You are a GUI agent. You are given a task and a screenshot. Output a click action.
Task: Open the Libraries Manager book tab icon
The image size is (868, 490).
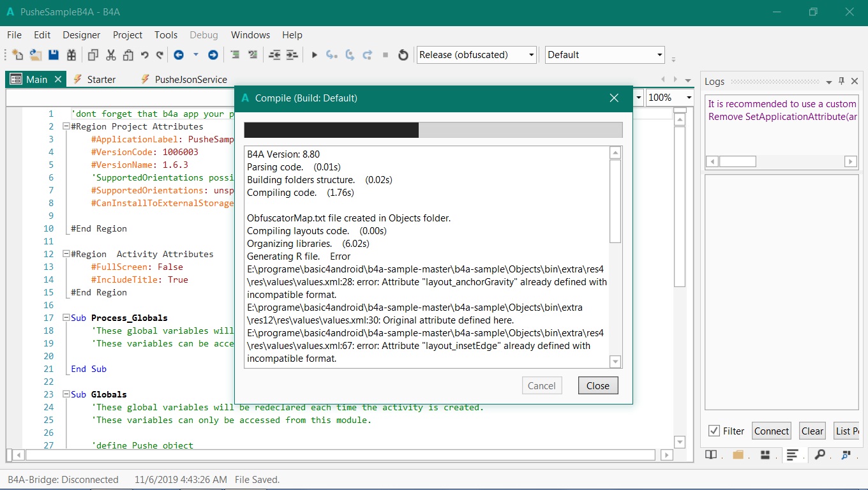click(710, 455)
